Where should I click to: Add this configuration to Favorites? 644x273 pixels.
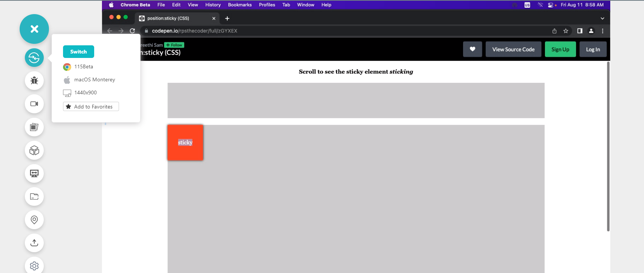(x=91, y=107)
